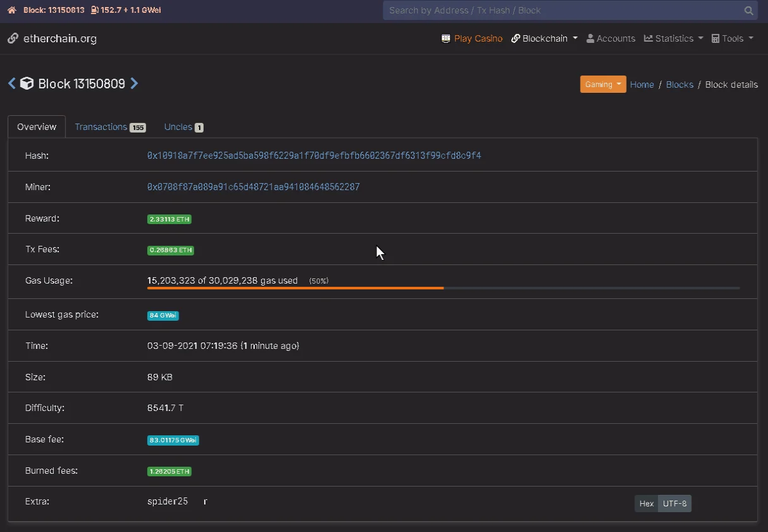Click the latest Block: 13150813 label
This screenshot has height=532, width=768.
(x=54, y=10)
